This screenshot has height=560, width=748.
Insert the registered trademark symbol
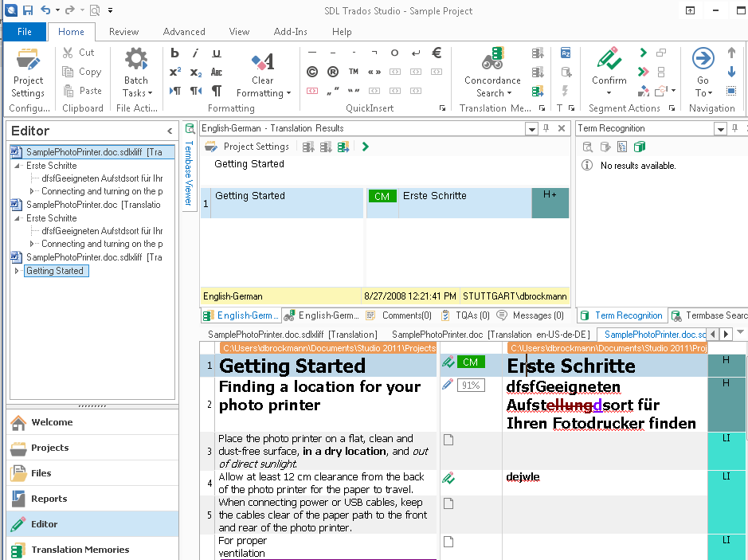(333, 72)
